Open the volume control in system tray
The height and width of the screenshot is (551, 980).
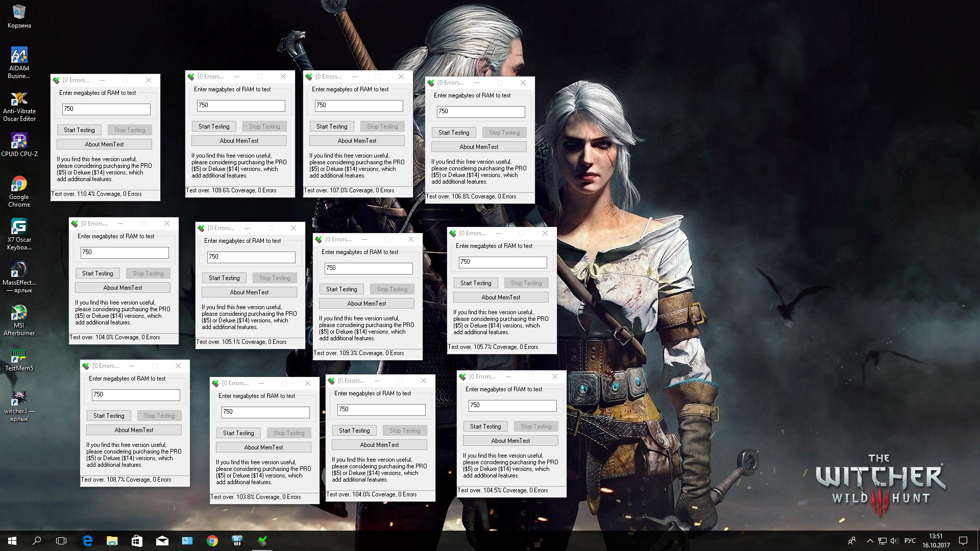tap(894, 541)
